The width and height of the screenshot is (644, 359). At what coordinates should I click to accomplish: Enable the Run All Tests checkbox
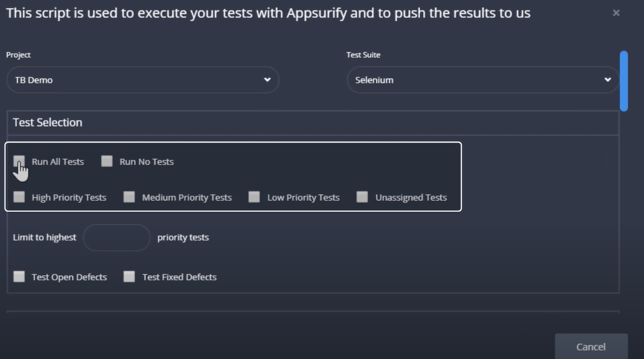[x=19, y=161]
